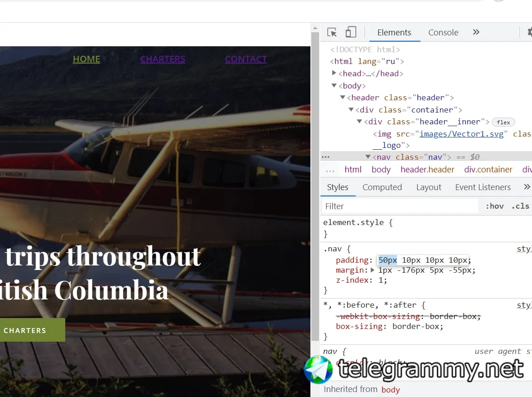Open DevTools settings gear icon
This screenshot has width=532, height=397.
point(530,32)
